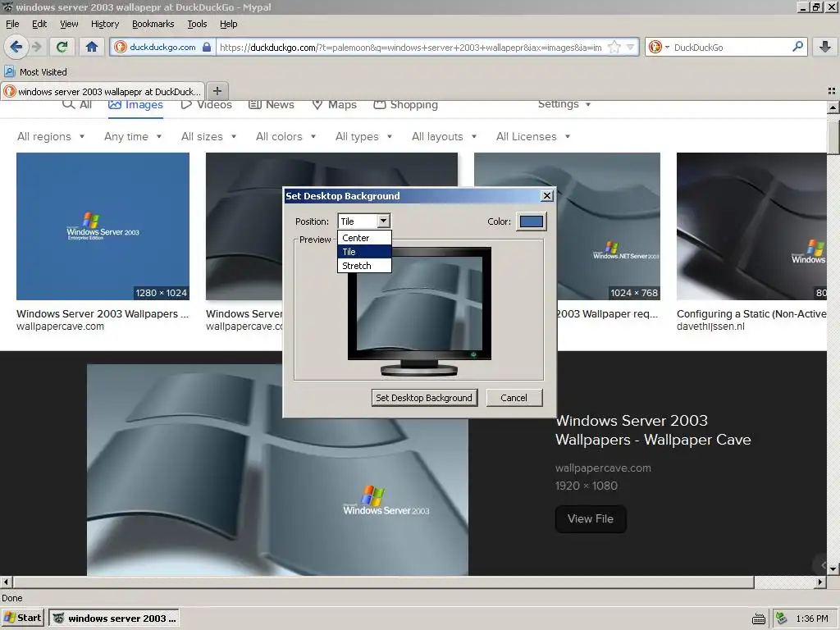Click the forward navigation arrow
The image size is (840, 630).
(x=36, y=47)
